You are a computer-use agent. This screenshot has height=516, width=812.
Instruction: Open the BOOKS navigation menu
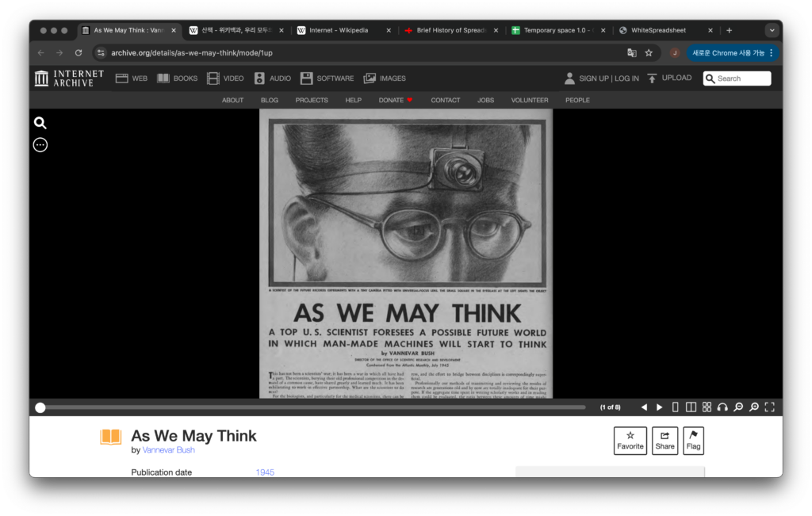tap(177, 78)
